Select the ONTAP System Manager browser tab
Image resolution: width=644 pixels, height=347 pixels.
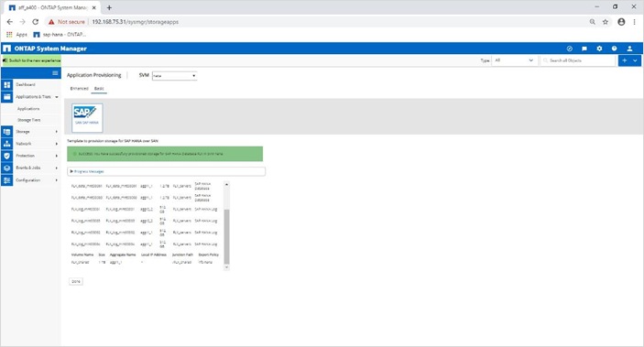(x=51, y=8)
